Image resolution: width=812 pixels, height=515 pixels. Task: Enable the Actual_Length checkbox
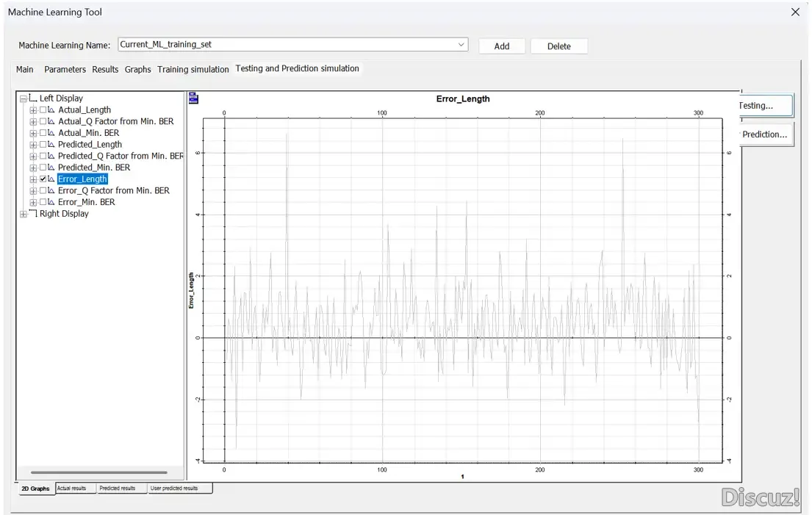(x=43, y=109)
